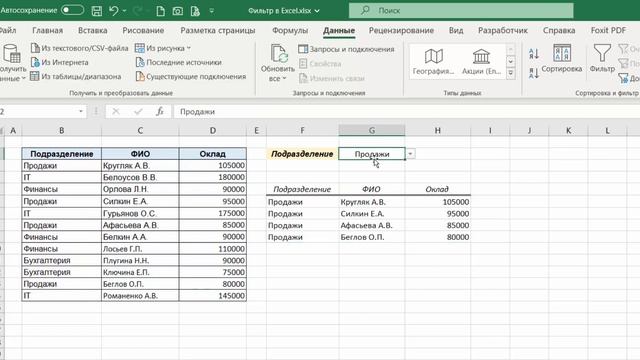Click the grayed 'Изменить связи' button

point(331,78)
